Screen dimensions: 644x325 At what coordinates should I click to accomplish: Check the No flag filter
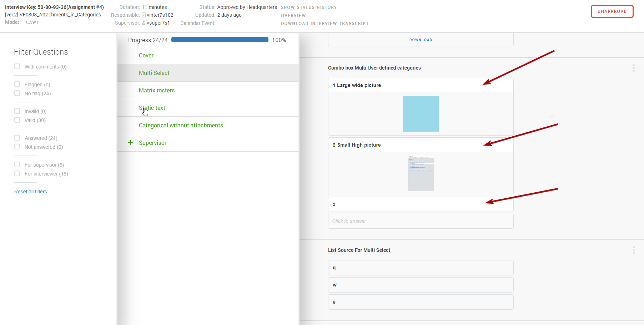[17, 93]
